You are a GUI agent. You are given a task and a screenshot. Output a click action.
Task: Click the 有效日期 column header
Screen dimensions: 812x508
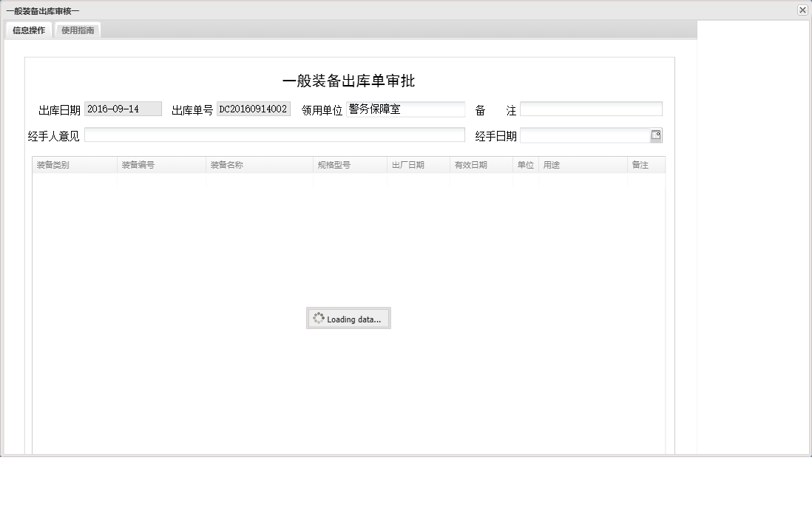point(479,165)
